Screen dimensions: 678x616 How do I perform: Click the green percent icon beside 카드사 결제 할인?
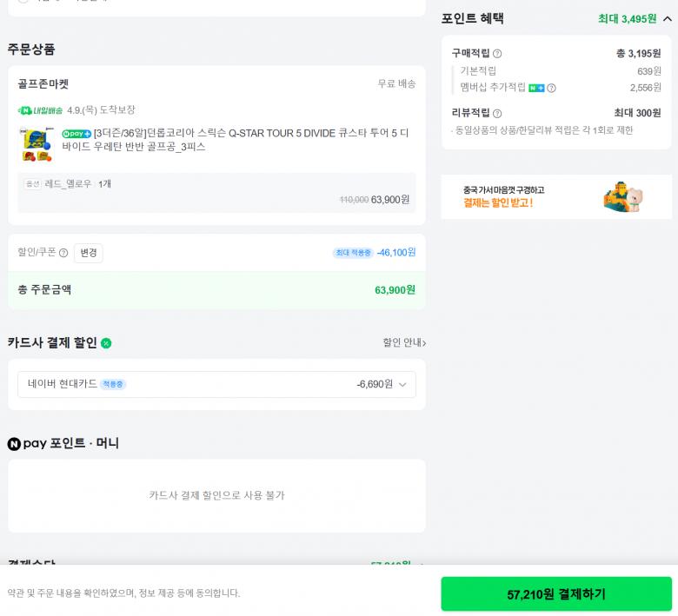106,343
